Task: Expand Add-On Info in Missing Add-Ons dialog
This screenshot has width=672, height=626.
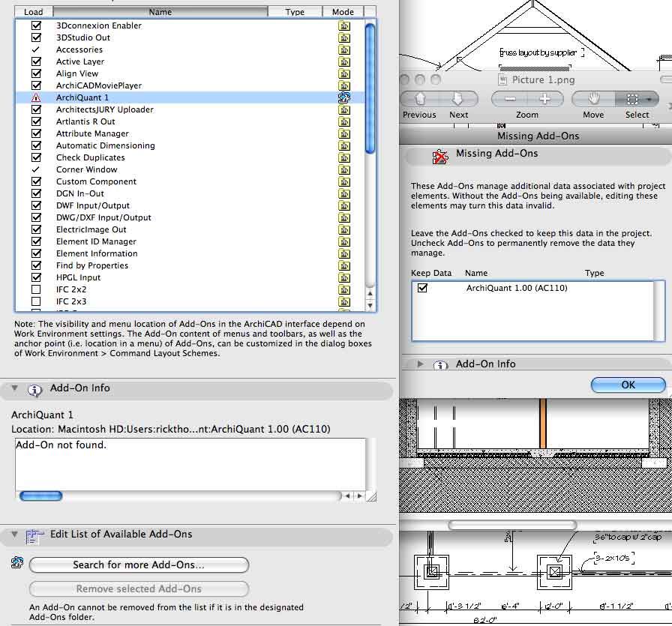Action: [421, 364]
